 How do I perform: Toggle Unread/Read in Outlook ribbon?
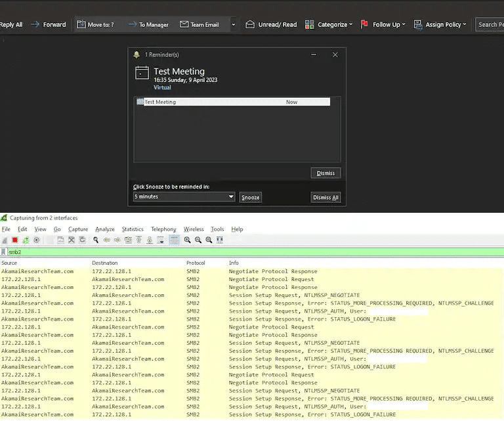tap(271, 24)
